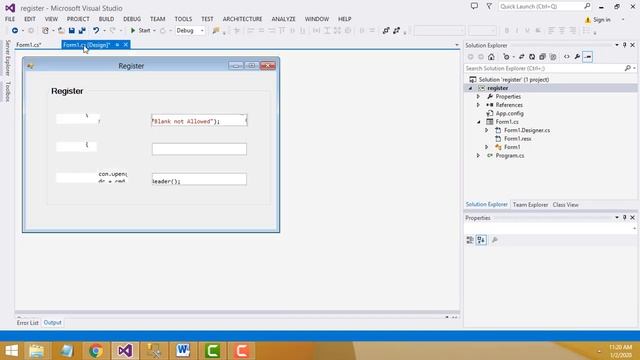
Task: Click the Undo arrow icon
Action: (x=96, y=31)
